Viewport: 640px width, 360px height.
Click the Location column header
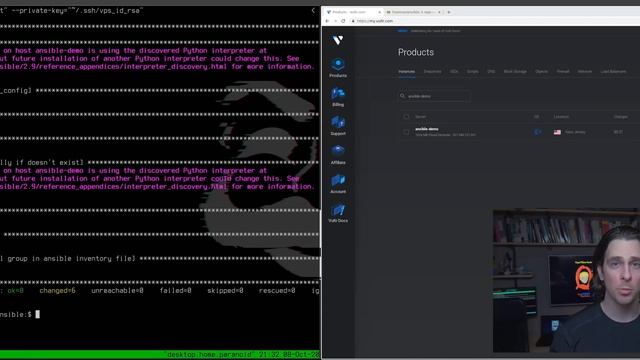(x=561, y=117)
